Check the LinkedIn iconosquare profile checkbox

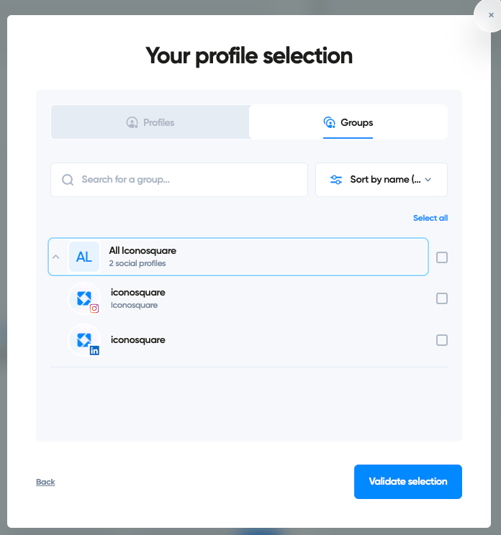click(x=442, y=340)
